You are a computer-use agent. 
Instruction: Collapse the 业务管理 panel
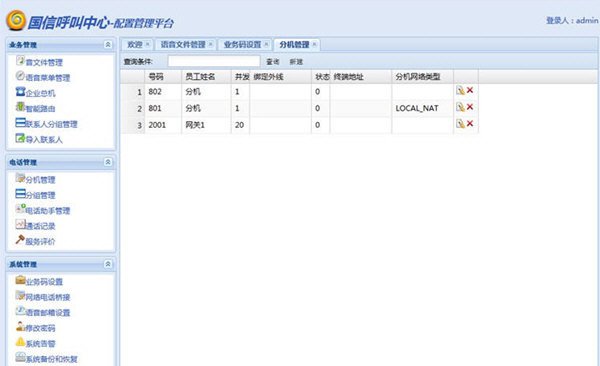[108, 45]
